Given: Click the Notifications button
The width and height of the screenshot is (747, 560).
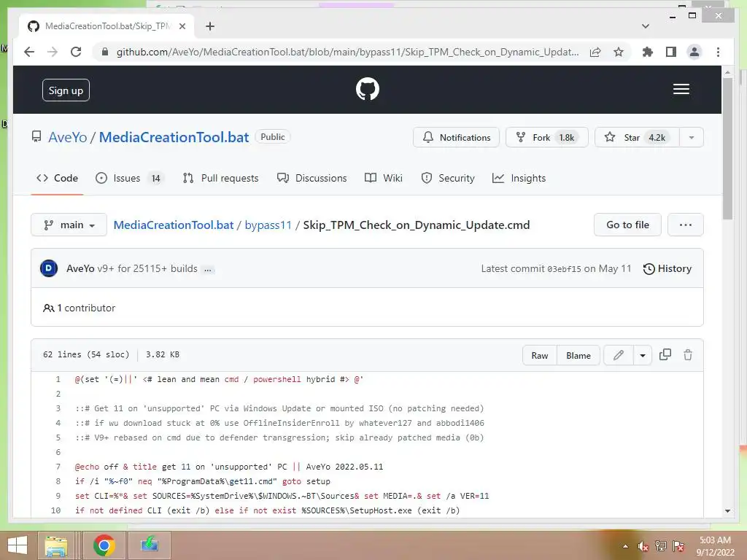Looking at the screenshot, I should [456, 138].
